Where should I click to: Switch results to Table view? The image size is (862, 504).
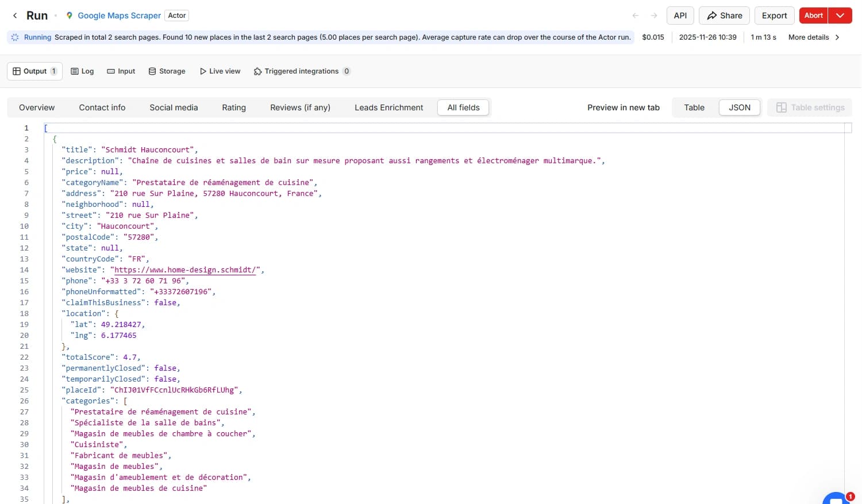pyautogui.click(x=694, y=107)
